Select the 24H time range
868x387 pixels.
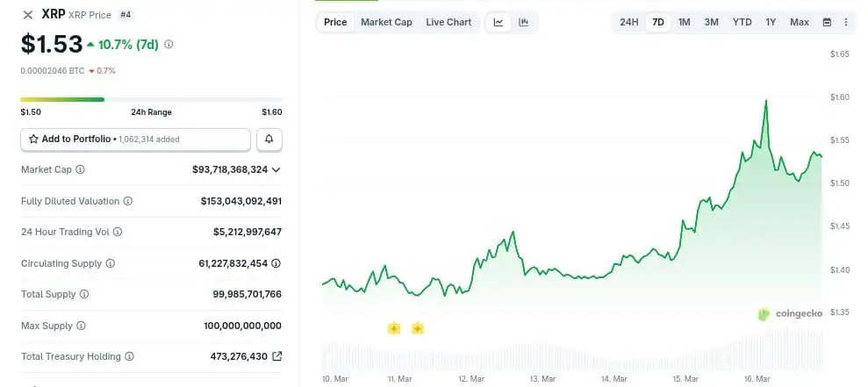pyautogui.click(x=629, y=22)
